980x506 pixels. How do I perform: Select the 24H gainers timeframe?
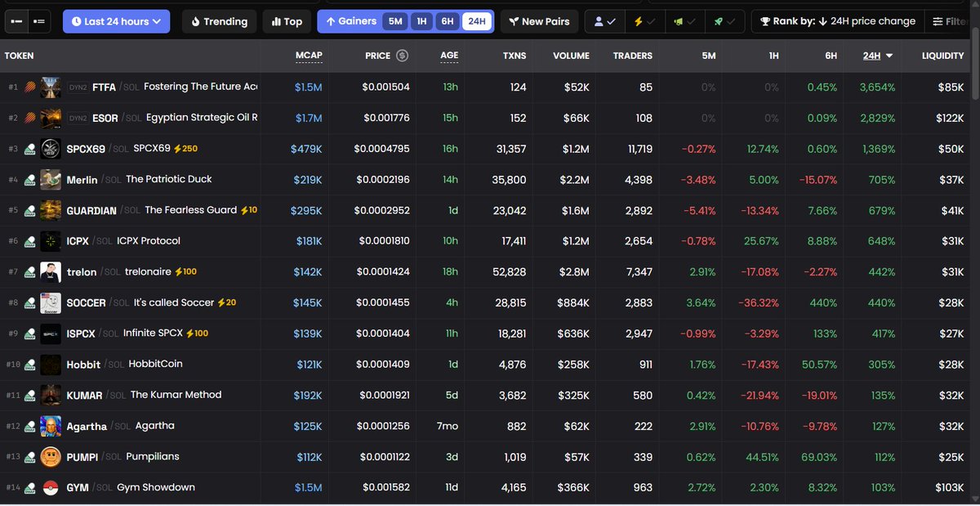pyautogui.click(x=475, y=21)
